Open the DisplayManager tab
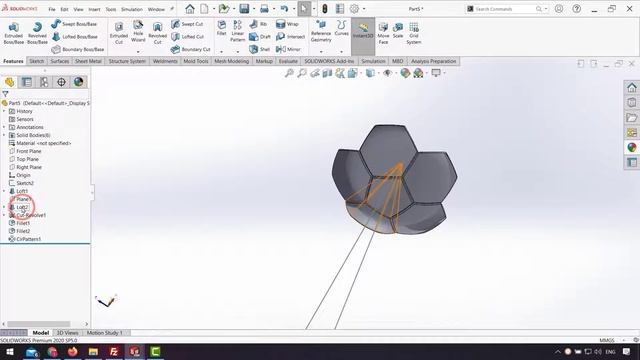The width and height of the screenshot is (640, 360). (78, 82)
